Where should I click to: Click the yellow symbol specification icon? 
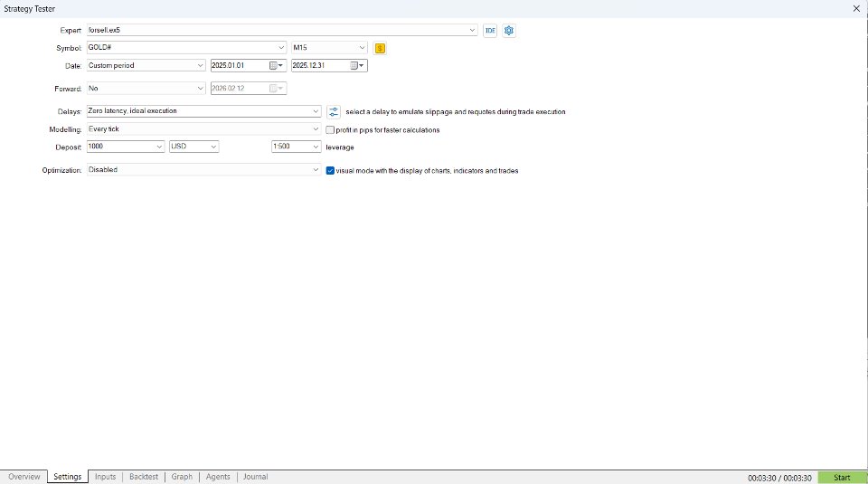click(380, 48)
